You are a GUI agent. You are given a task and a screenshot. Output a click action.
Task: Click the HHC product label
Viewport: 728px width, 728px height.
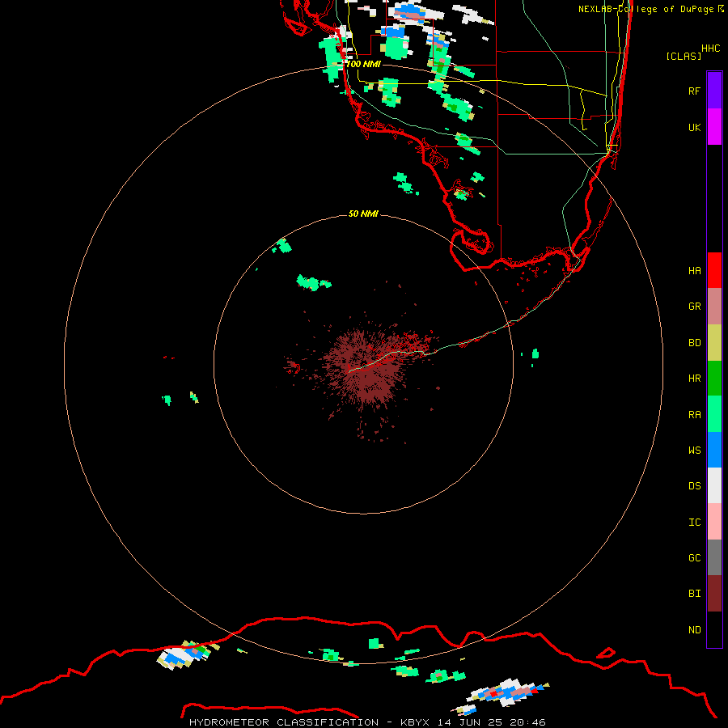click(710, 49)
